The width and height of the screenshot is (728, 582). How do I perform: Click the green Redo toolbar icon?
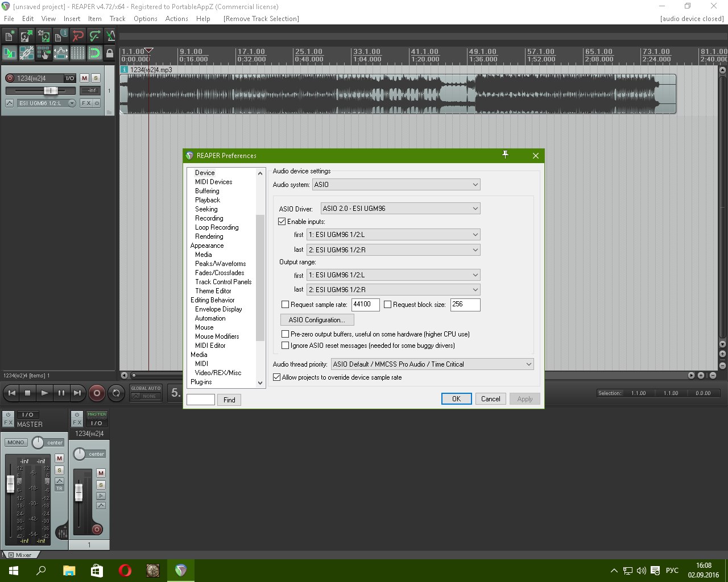(94, 36)
